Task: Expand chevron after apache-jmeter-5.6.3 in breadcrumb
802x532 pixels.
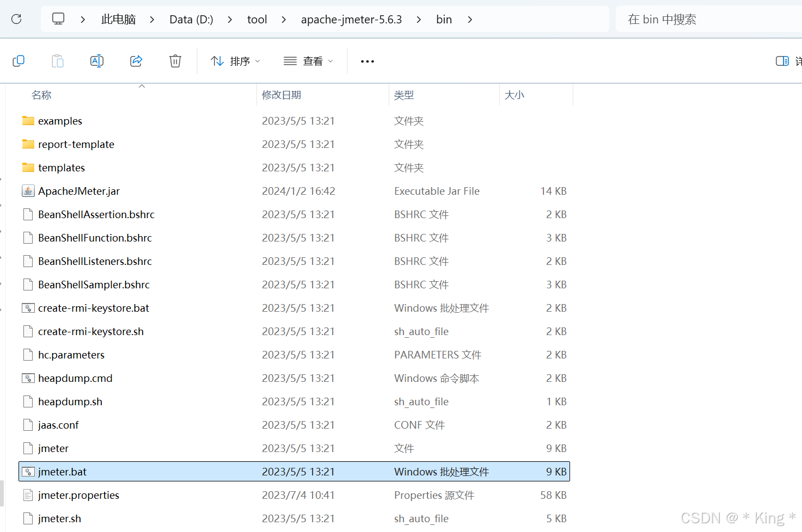Action: pyautogui.click(x=419, y=20)
